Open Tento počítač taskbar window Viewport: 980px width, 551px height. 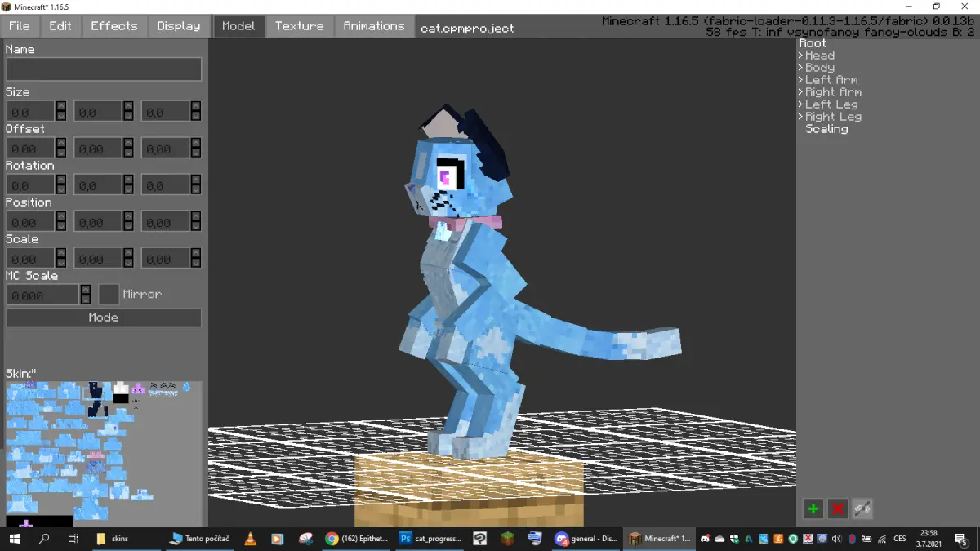199,539
